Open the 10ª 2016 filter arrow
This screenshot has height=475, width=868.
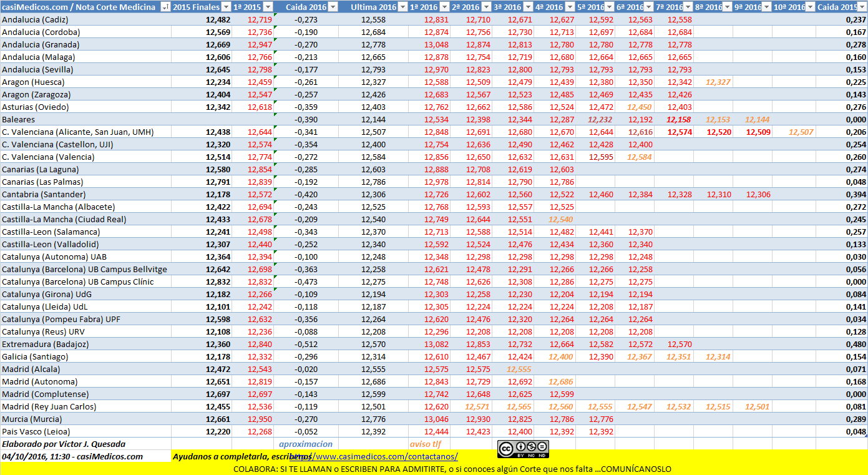pos(809,7)
